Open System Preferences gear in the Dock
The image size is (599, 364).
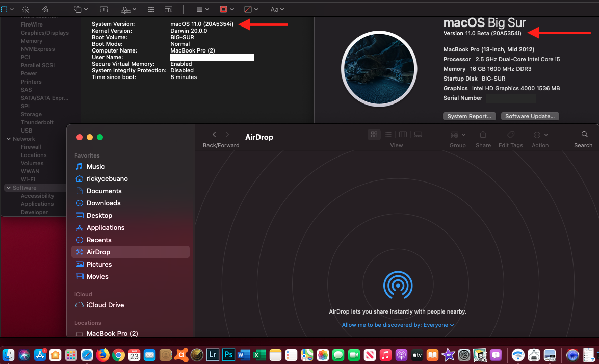coord(464,355)
